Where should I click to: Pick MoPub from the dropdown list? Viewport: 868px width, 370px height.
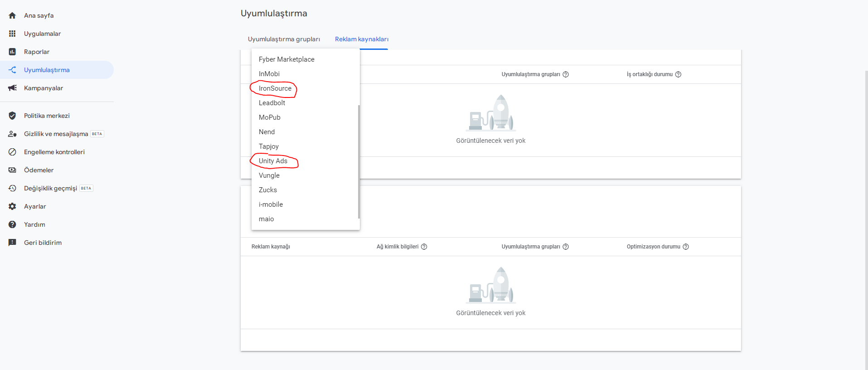pyautogui.click(x=305, y=117)
